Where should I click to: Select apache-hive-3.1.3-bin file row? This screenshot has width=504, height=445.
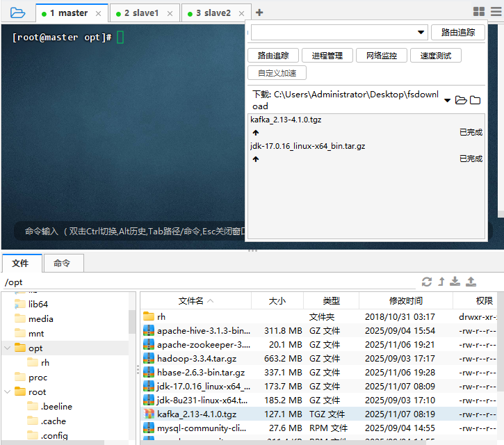(319, 330)
